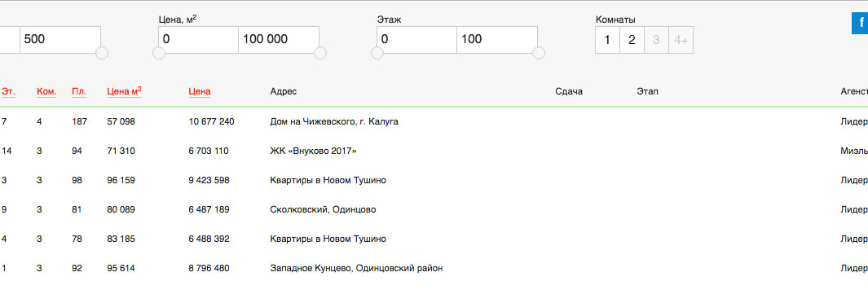Screen dimensions: 868x303
Task: Sort table by Пл. column
Action: coord(79,91)
